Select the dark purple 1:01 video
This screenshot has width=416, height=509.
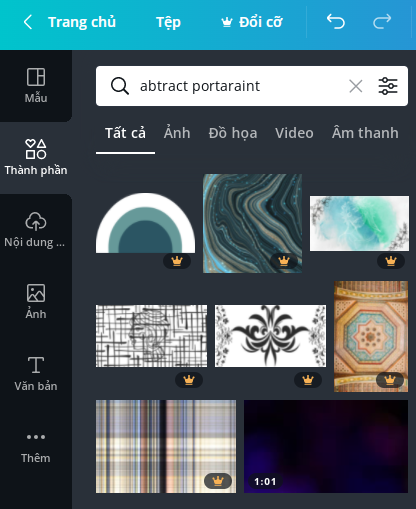(x=326, y=446)
